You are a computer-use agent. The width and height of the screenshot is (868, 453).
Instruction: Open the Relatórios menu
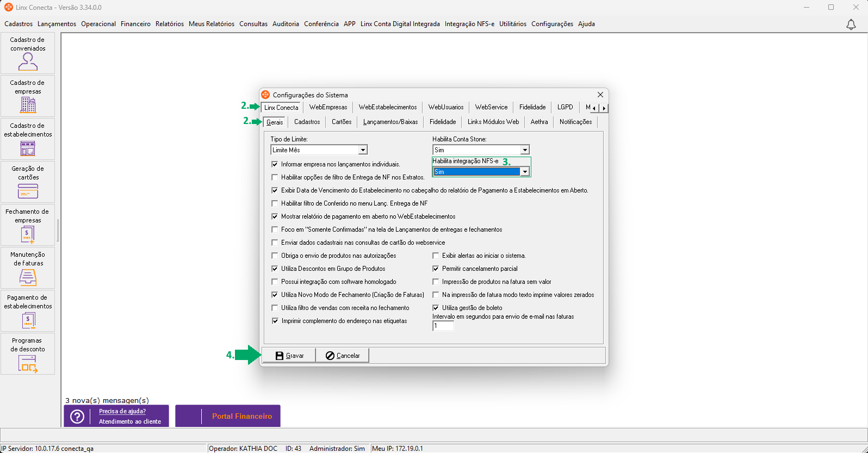(x=170, y=24)
